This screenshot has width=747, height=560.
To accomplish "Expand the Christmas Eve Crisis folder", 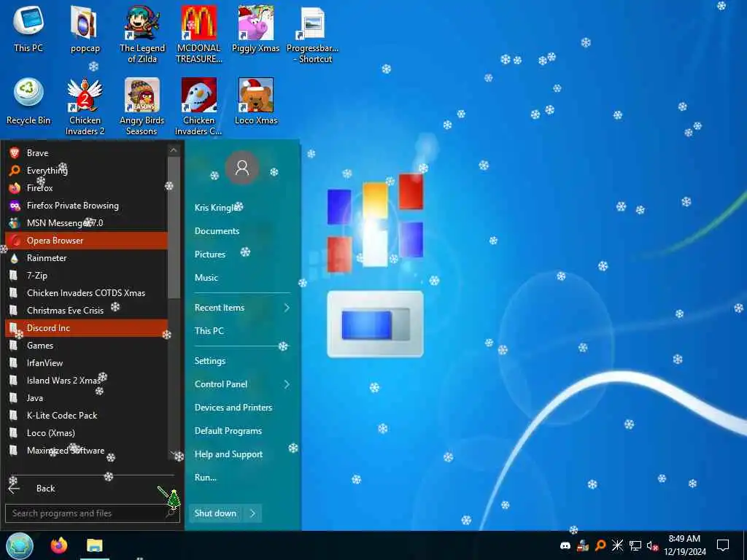I will [x=86, y=311].
